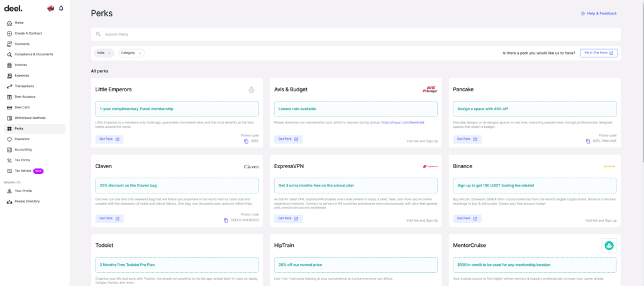Open the user avatar at top of sidebar
The width and height of the screenshot is (644, 286).
(51, 8)
